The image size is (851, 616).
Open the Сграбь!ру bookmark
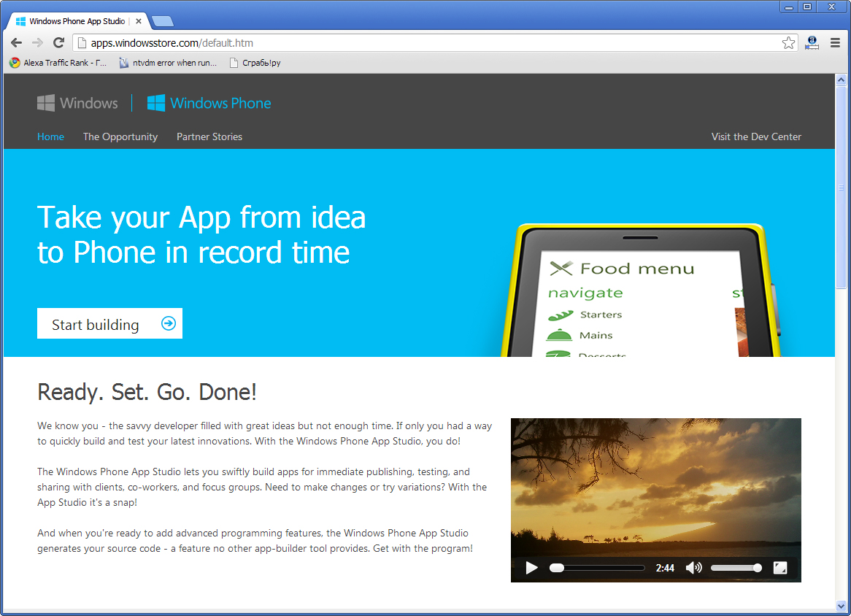[x=255, y=63]
